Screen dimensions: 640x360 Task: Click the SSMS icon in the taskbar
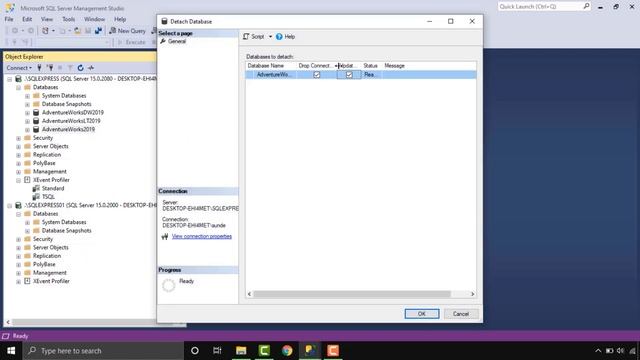(310, 350)
